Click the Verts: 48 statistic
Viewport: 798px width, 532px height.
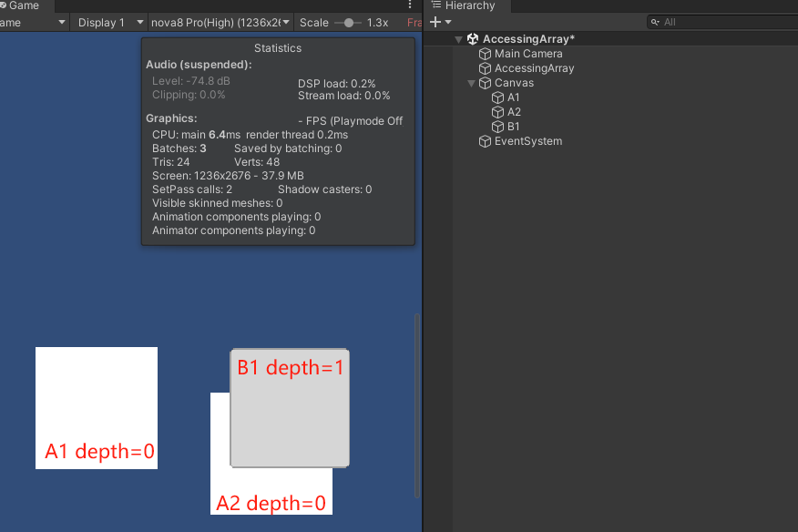(257, 162)
